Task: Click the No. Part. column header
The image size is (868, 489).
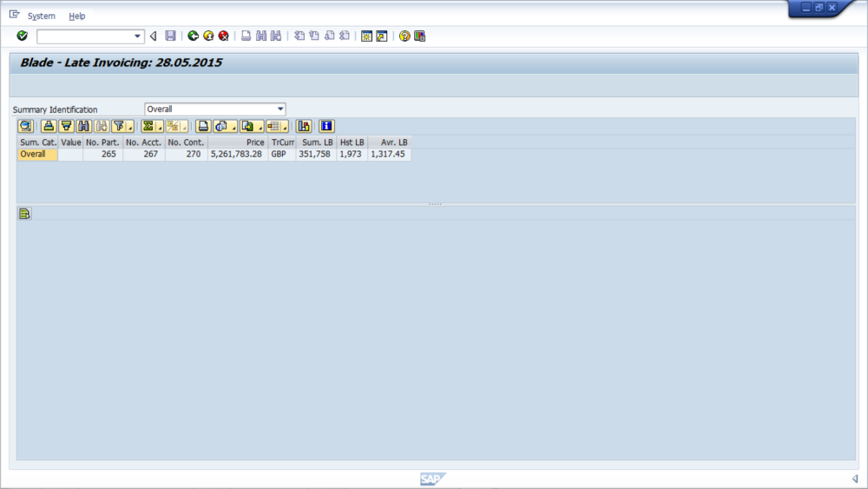Action: click(102, 142)
